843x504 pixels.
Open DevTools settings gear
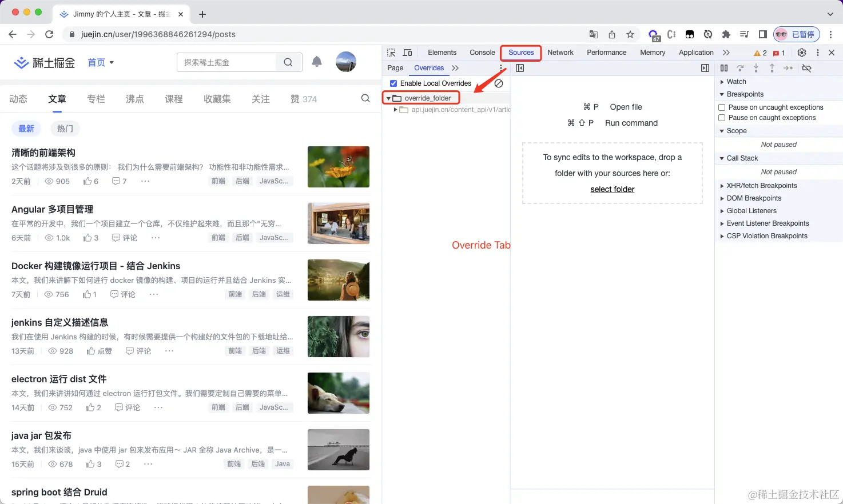[802, 53]
